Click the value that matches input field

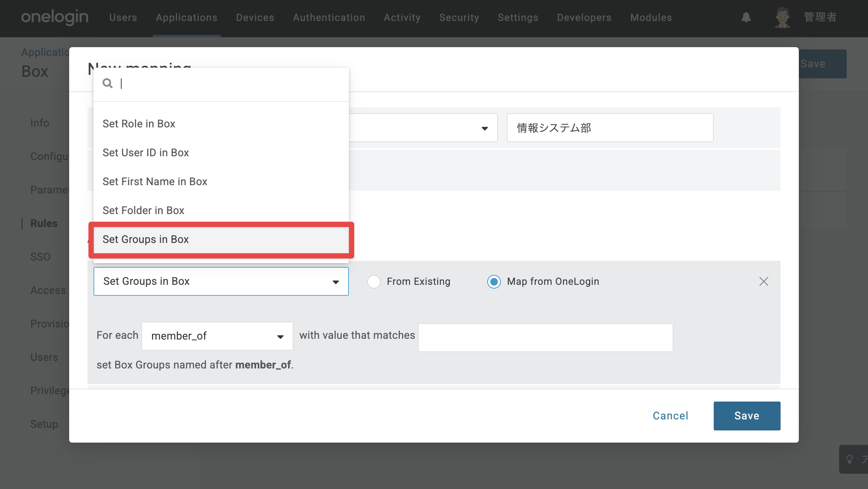tap(545, 337)
